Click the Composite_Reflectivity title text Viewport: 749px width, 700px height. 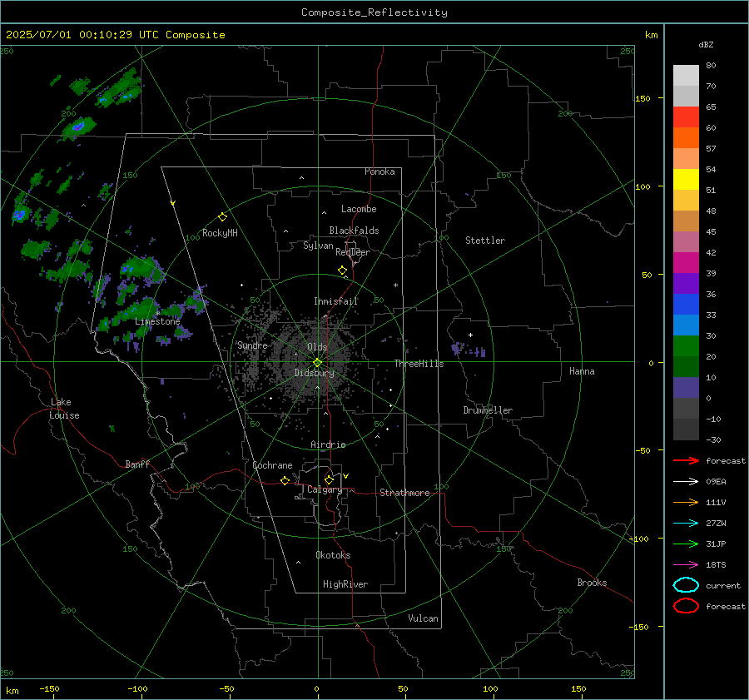coord(374,12)
